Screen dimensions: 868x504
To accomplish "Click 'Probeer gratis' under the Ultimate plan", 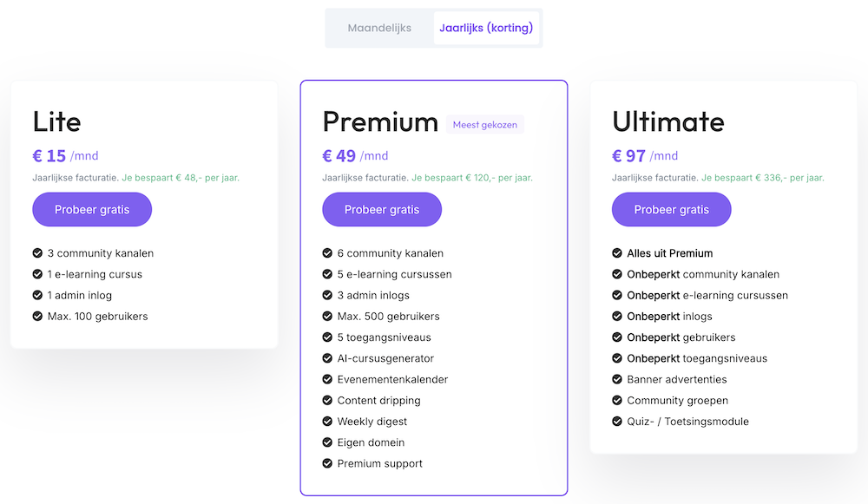I will pyautogui.click(x=671, y=209).
